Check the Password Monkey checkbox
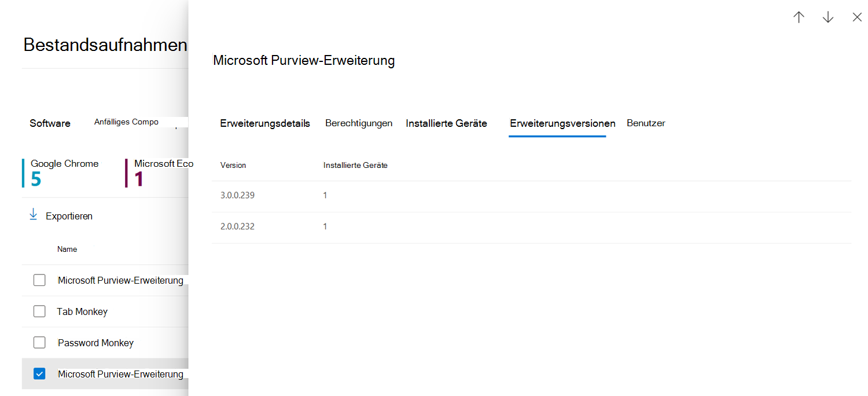 tap(39, 343)
